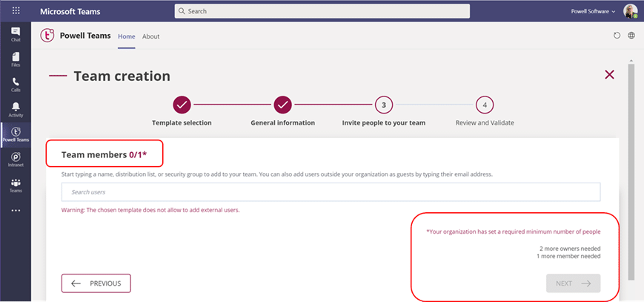The width and height of the screenshot is (644, 302).
Task: Open Activity notifications bell
Action: click(x=16, y=110)
